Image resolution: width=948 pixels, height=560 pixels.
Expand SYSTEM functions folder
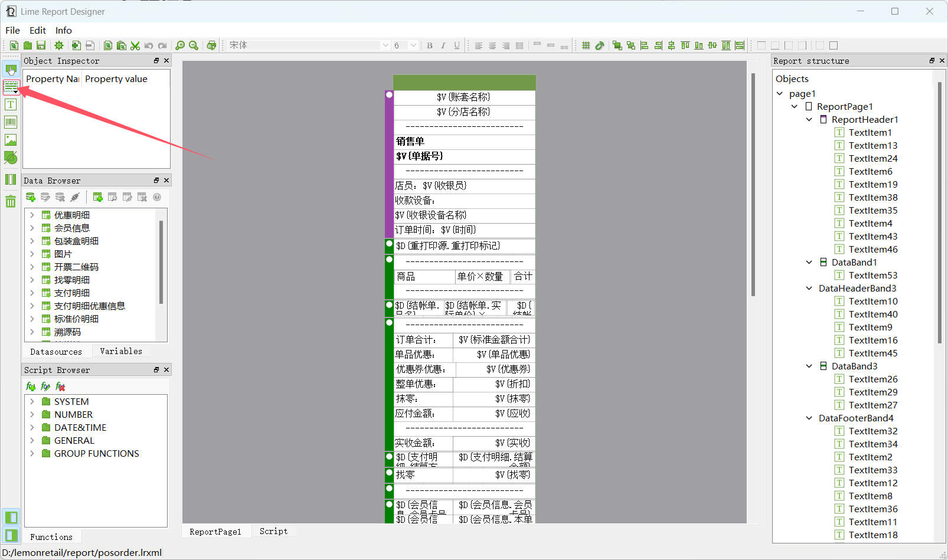coord(32,401)
